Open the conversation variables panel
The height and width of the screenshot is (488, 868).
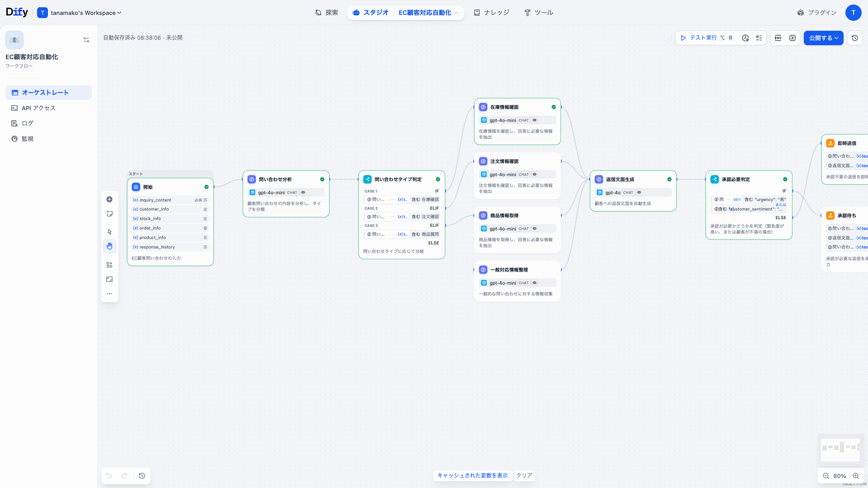point(793,38)
